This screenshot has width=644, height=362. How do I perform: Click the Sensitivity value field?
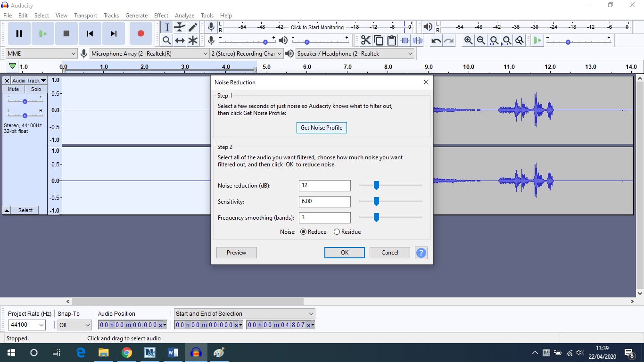click(x=325, y=202)
